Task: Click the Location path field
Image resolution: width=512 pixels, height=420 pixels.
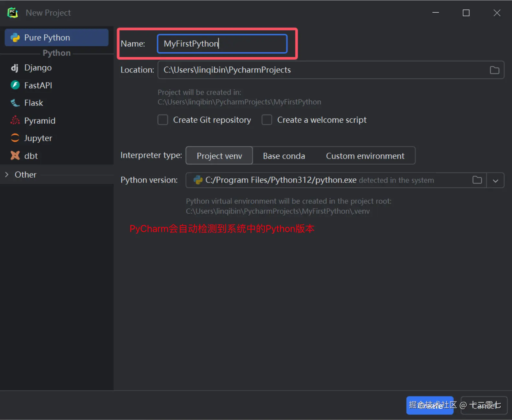Action: coord(331,70)
